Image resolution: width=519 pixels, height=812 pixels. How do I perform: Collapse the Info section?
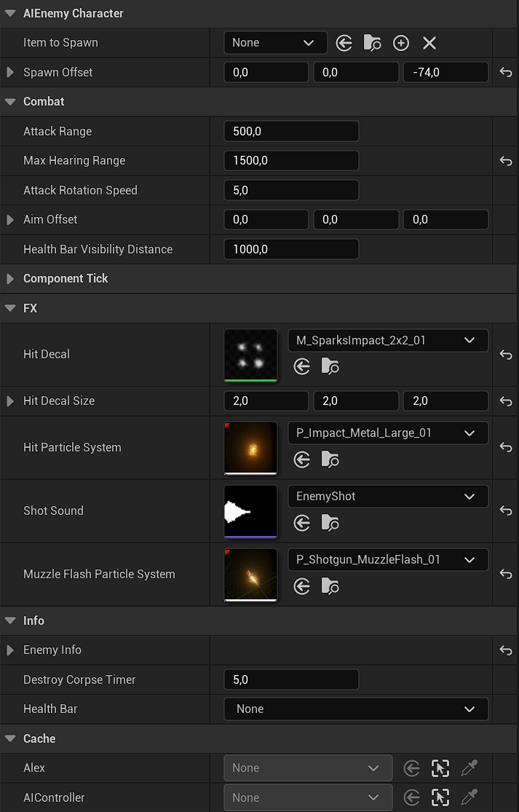click(x=10, y=620)
